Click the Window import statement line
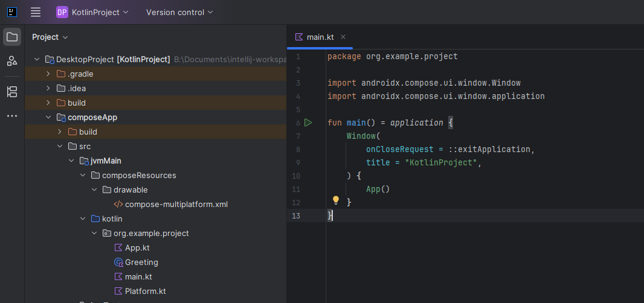Screen dimensions: 644x303 click(x=424, y=83)
